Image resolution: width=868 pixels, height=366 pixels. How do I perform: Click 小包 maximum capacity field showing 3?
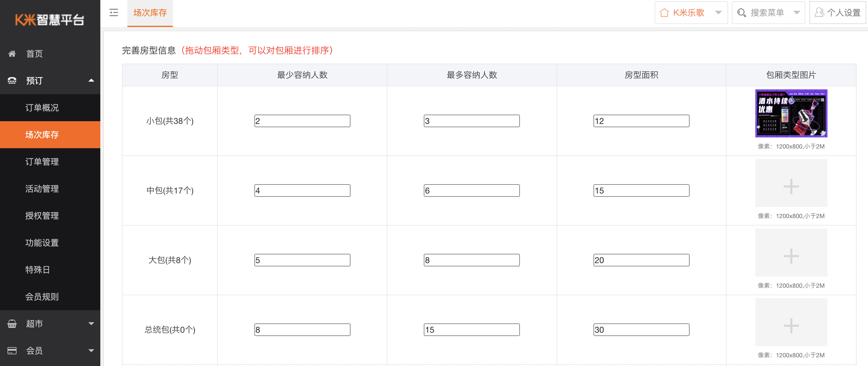[472, 121]
